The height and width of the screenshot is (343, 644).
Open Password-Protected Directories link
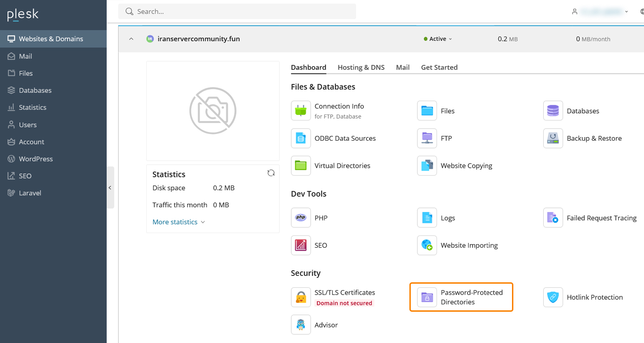(x=471, y=297)
